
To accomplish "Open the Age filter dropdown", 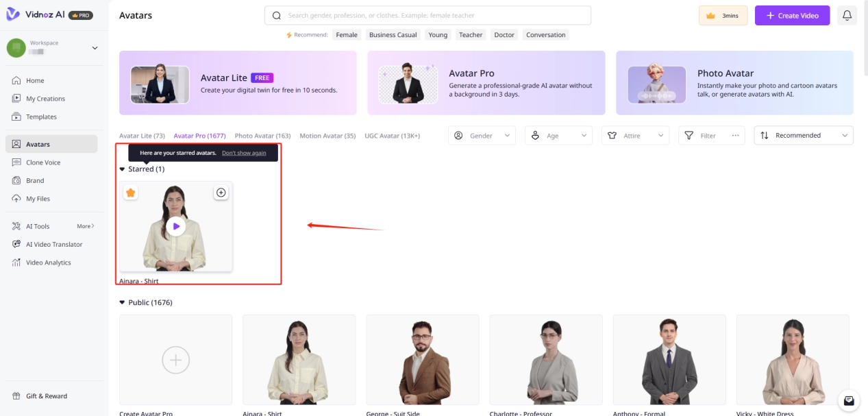I will pos(559,136).
